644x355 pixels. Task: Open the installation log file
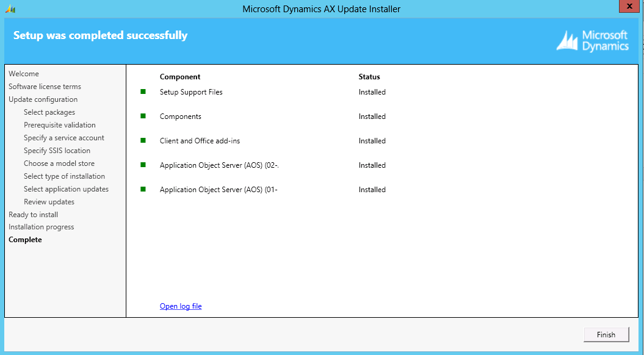click(180, 306)
